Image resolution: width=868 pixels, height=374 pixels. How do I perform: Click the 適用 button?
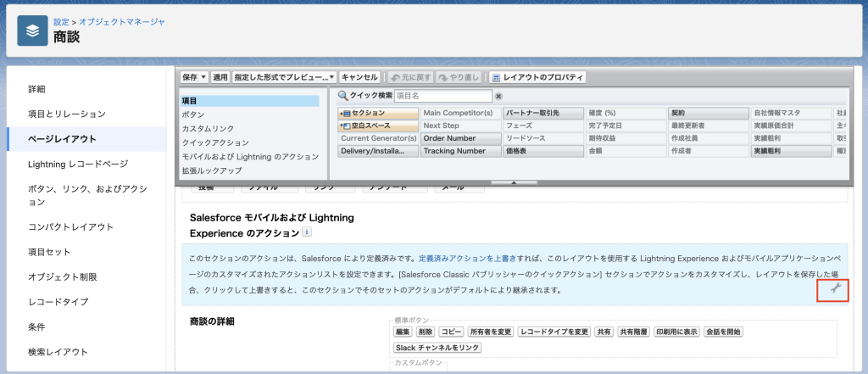click(x=220, y=77)
